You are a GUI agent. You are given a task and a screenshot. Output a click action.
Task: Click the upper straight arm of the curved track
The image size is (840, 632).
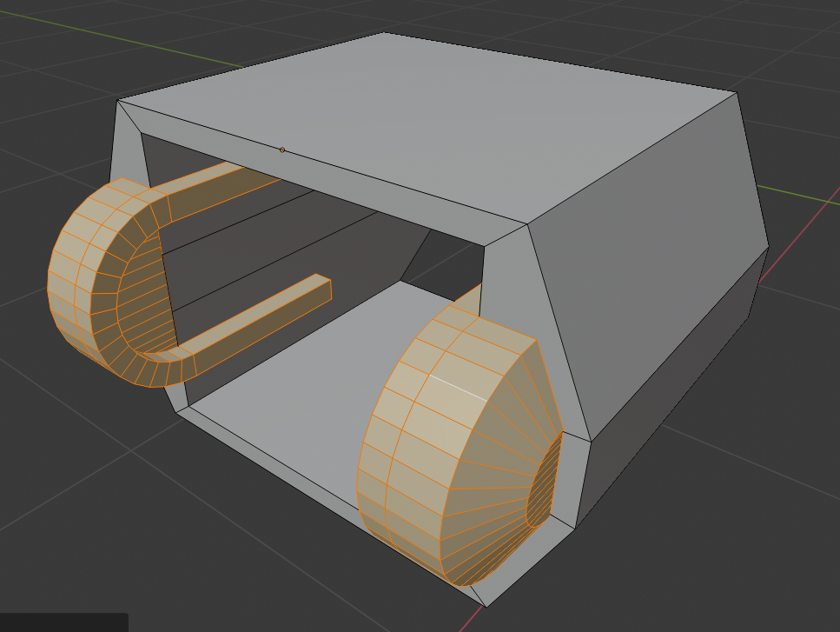(215, 190)
